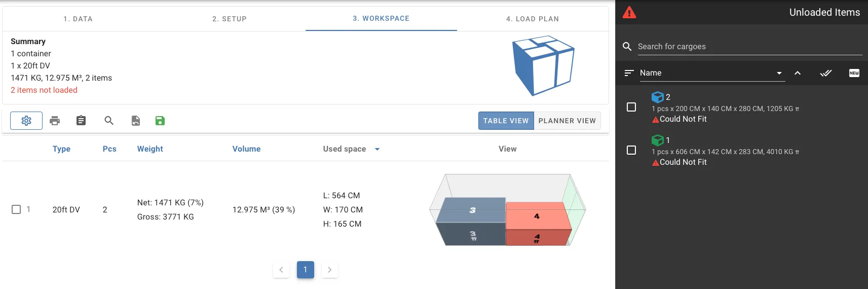Click the Used space sort arrow
The width and height of the screenshot is (868, 289).
pyautogui.click(x=377, y=149)
